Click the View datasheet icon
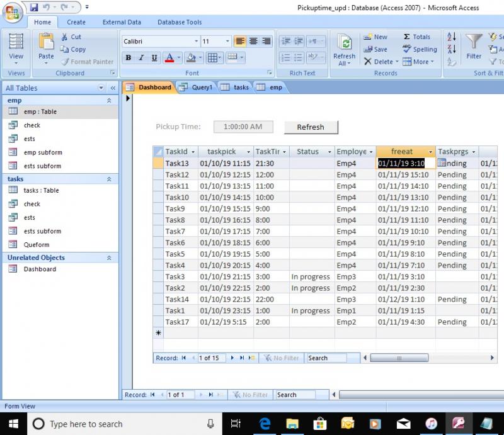This screenshot has width=504, height=435. point(16,42)
